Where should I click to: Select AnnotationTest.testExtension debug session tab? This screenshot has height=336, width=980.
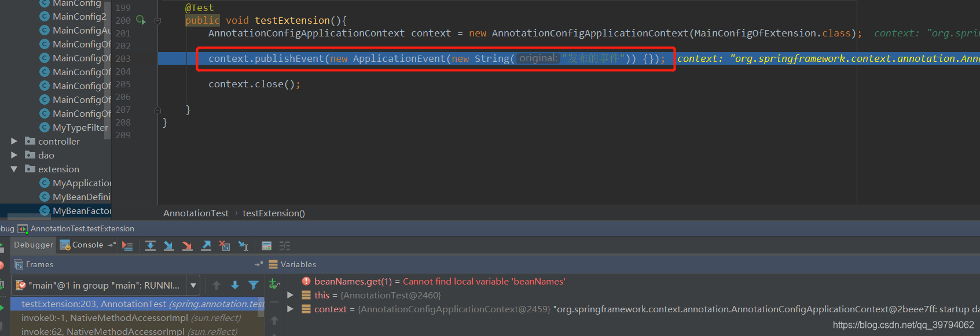(82, 229)
